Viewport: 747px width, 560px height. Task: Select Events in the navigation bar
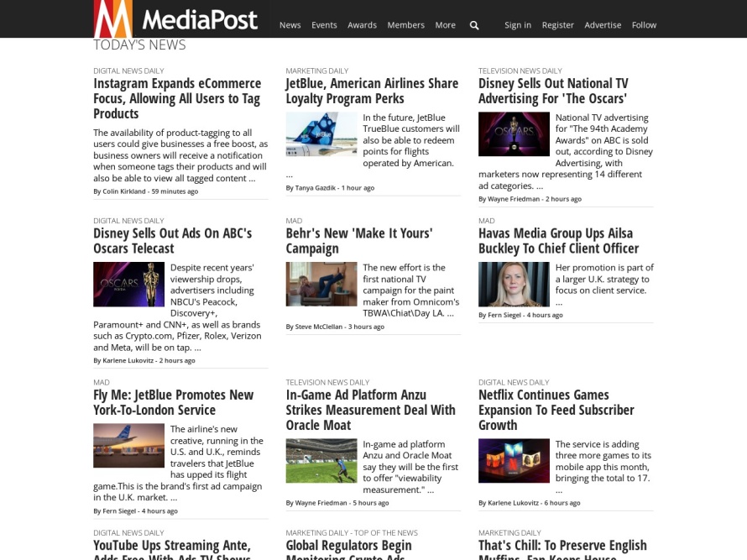coord(324,25)
